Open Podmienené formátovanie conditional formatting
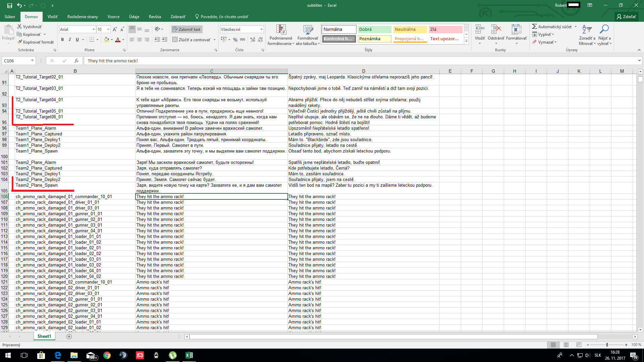 click(x=281, y=35)
